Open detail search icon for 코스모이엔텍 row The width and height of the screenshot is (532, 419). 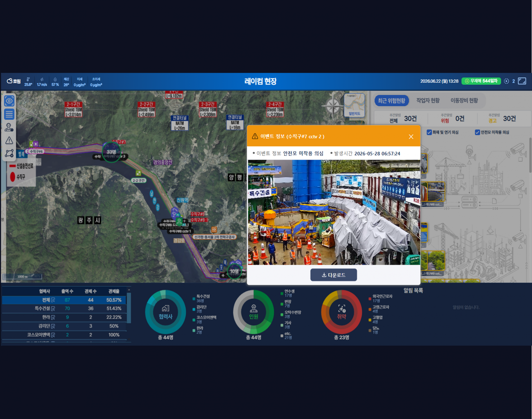[x=53, y=335]
